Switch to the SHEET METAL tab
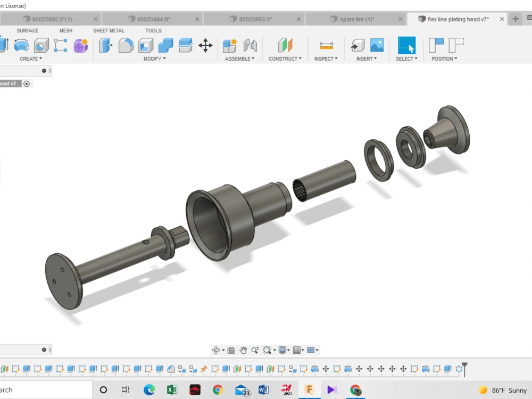 pos(109,30)
